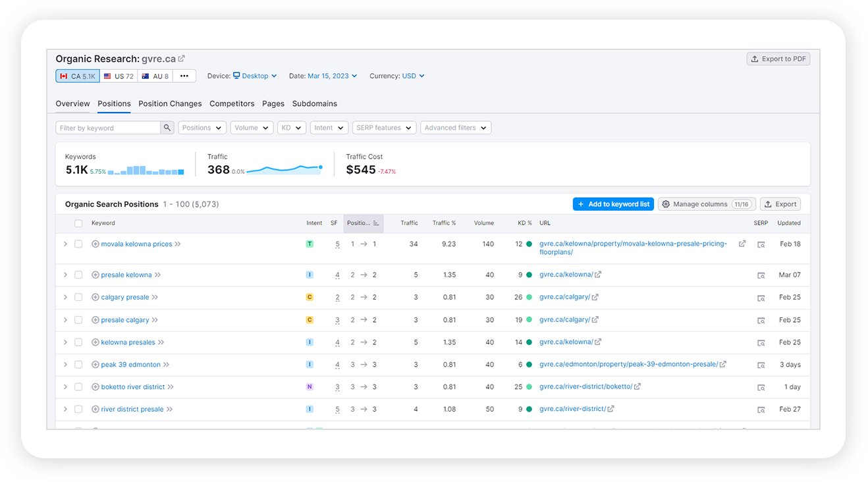Click double-arrow icon after 'presale kelowna'
The image size is (868, 482).
(157, 275)
